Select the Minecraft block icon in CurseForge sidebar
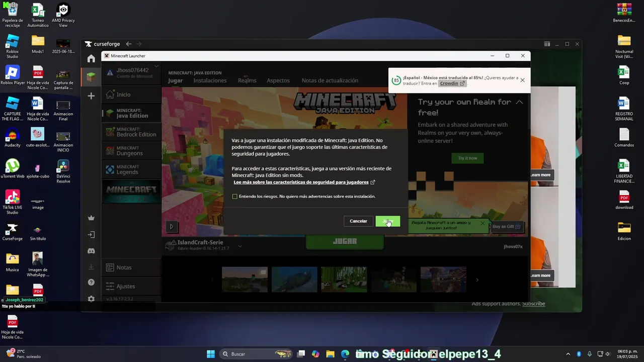 pyautogui.click(x=91, y=76)
